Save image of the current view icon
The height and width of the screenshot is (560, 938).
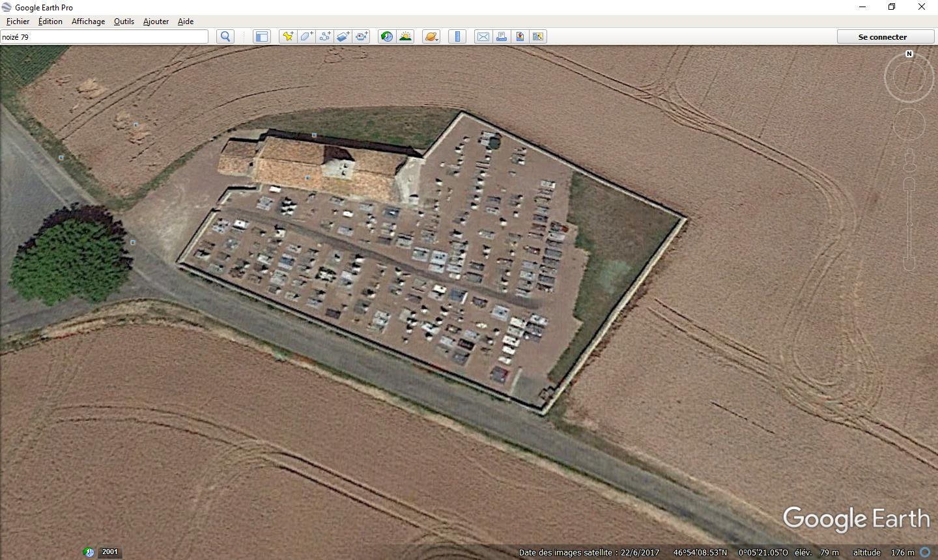(520, 36)
